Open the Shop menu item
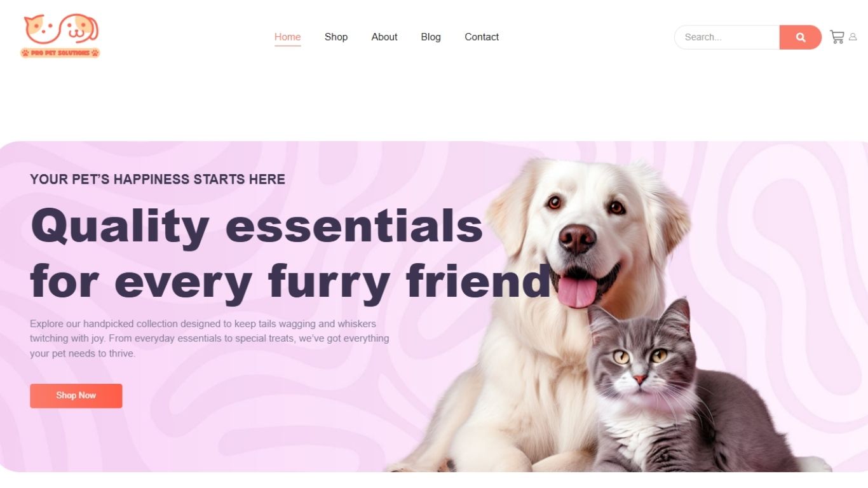Image resolution: width=868 pixels, height=488 pixels. pos(336,37)
